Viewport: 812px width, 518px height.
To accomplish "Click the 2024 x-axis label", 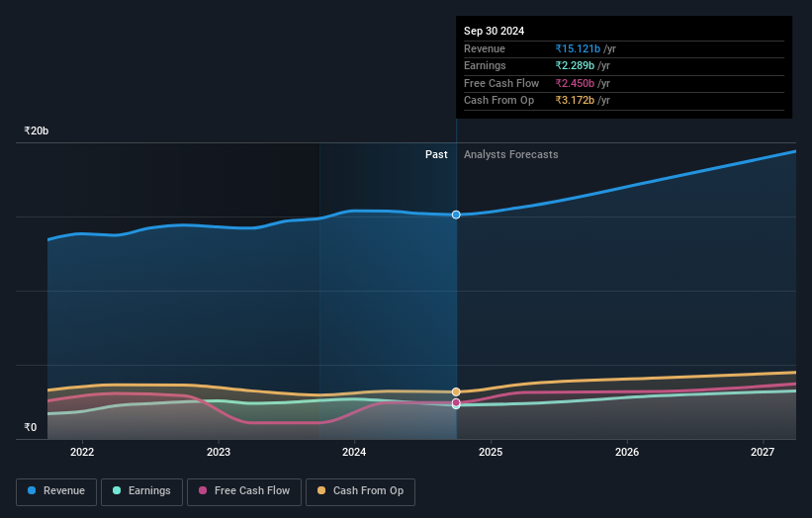I will coord(354,453).
